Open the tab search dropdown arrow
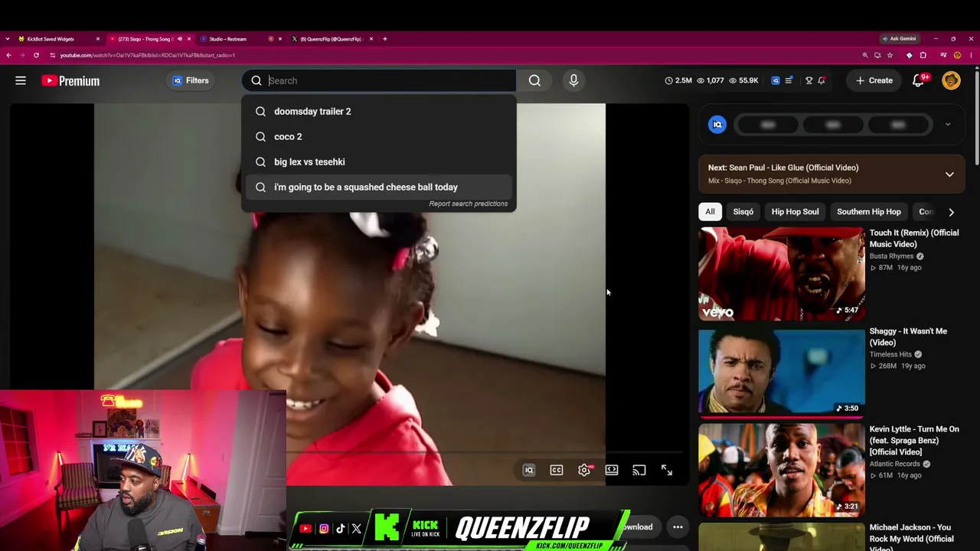Viewport: 980px width, 551px height. pyautogui.click(x=8, y=39)
